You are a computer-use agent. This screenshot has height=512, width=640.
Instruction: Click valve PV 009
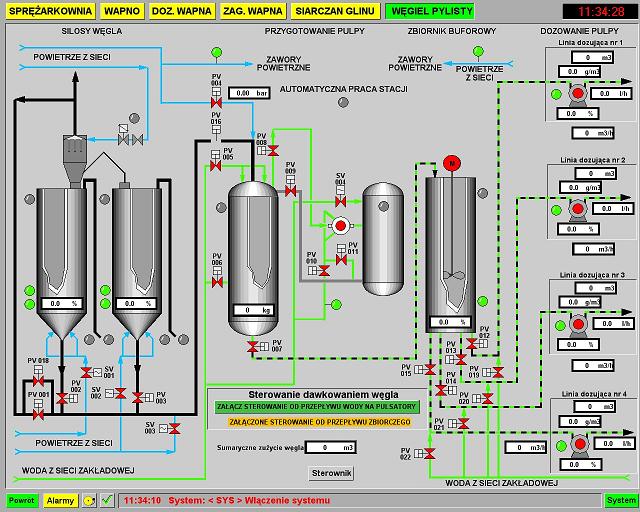coord(290,191)
